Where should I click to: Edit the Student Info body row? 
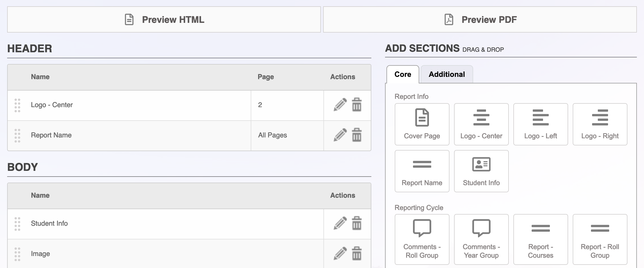[339, 223]
